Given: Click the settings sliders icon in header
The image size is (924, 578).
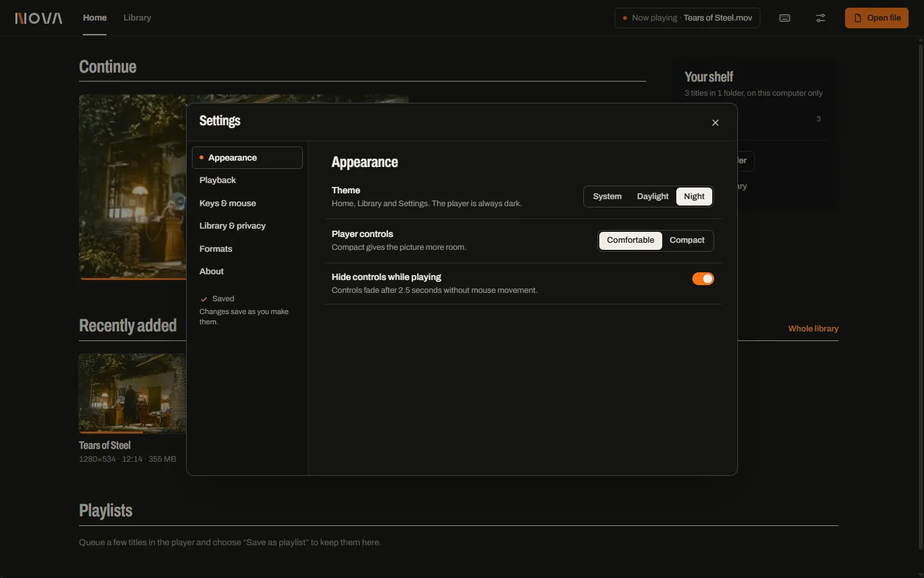Looking at the screenshot, I should pos(821,18).
